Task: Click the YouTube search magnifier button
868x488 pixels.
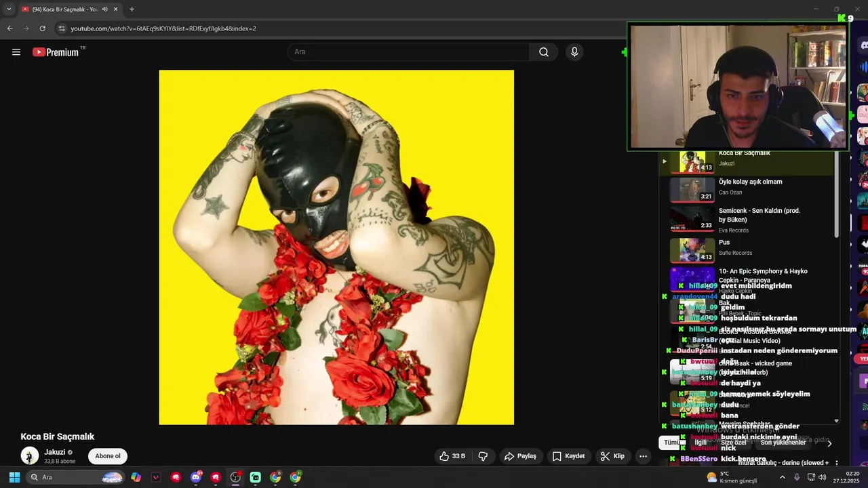Action: 544,52
